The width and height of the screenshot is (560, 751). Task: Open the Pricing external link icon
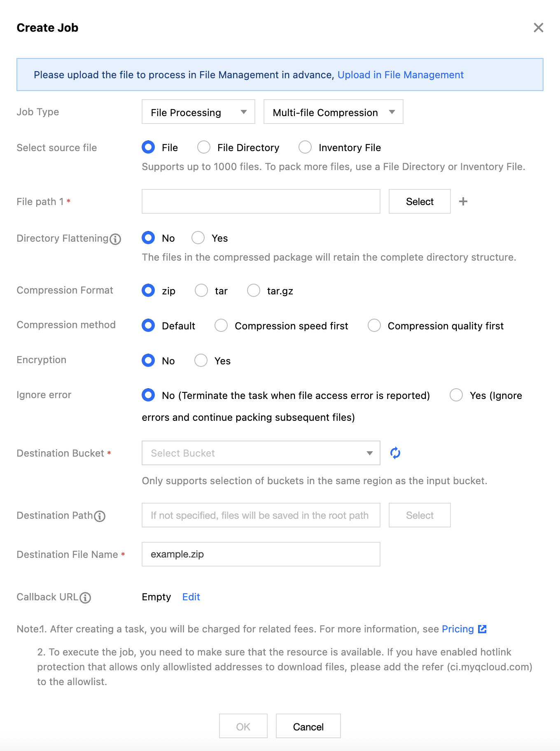coord(482,629)
